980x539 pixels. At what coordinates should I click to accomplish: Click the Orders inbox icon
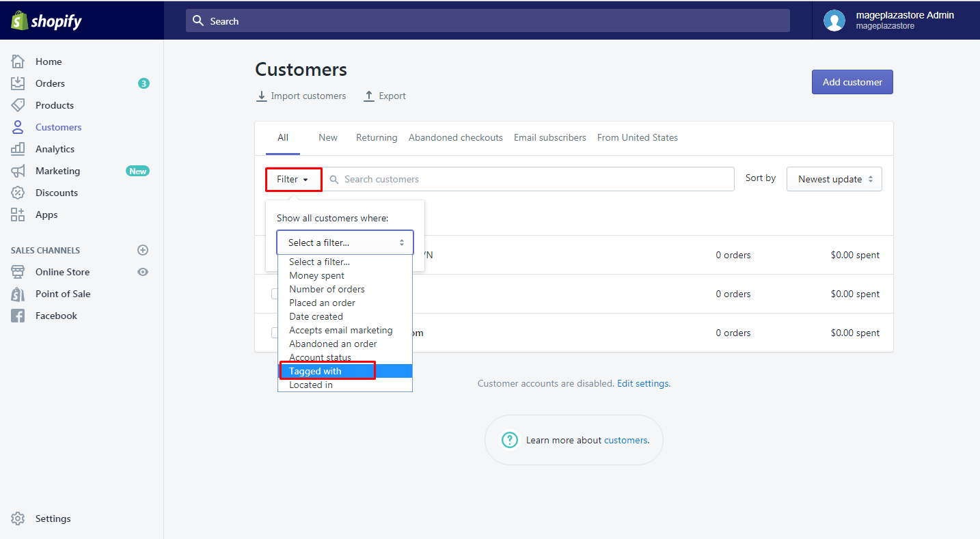tap(18, 83)
